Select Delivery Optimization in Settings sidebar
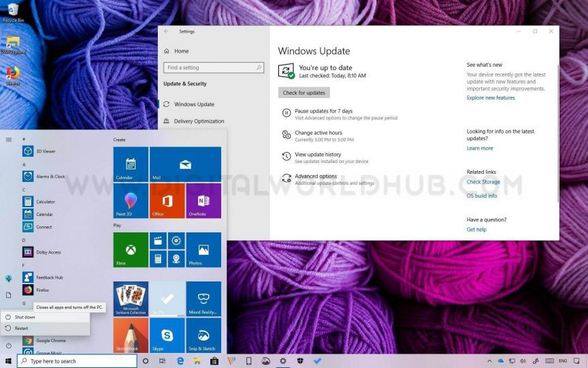588x368 pixels. (199, 121)
